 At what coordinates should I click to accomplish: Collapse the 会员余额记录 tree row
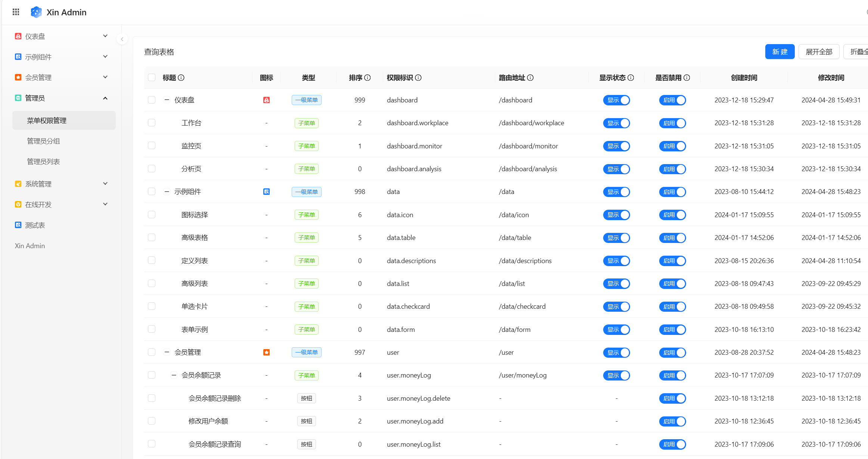(x=174, y=375)
